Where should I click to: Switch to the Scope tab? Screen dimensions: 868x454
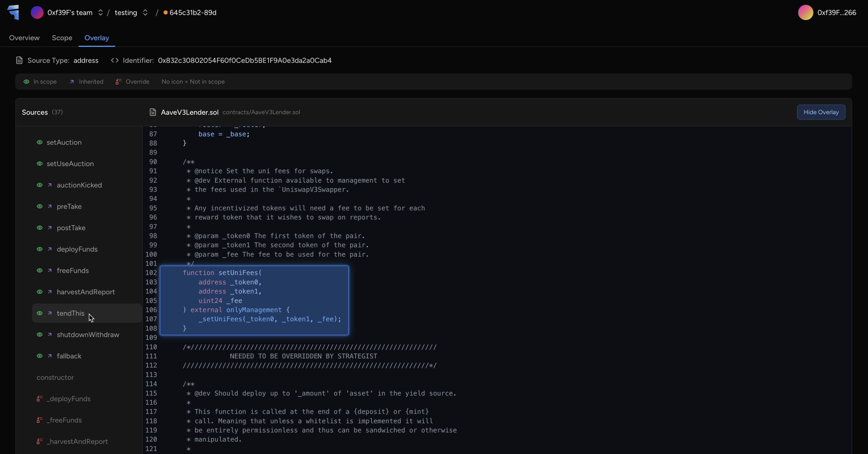[x=62, y=38]
